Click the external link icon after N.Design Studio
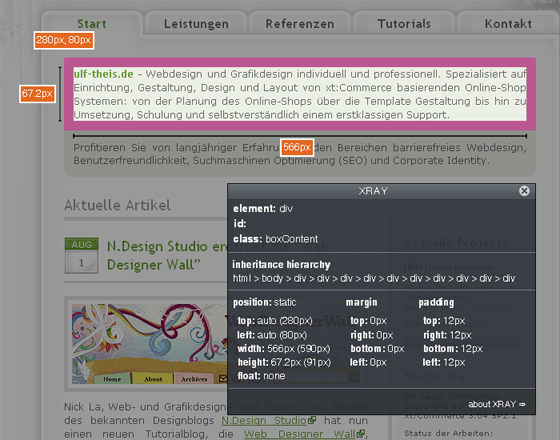 tap(312, 420)
